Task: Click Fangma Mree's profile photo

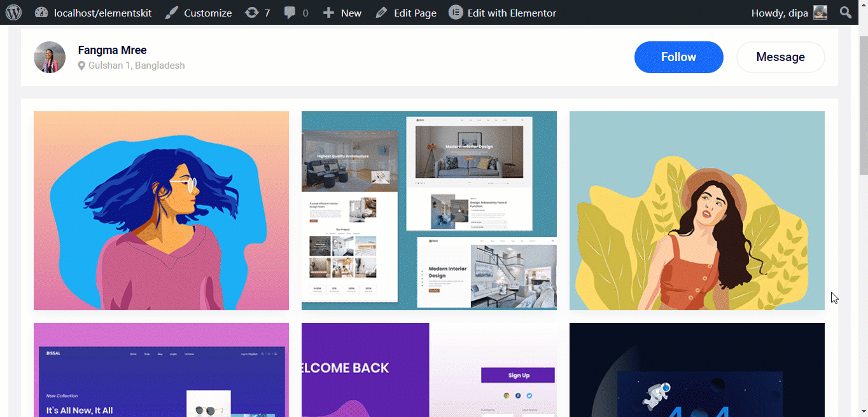Action: point(50,57)
